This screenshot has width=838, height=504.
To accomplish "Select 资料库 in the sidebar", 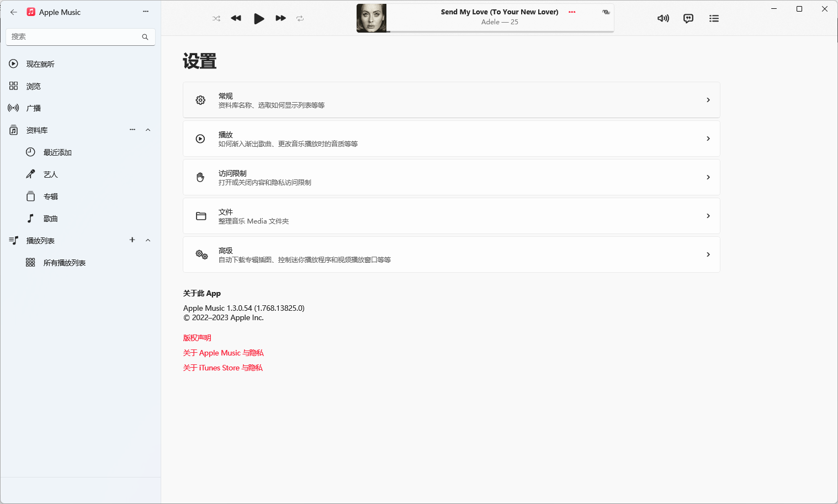I will pyautogui.click(x=81, y=130).
